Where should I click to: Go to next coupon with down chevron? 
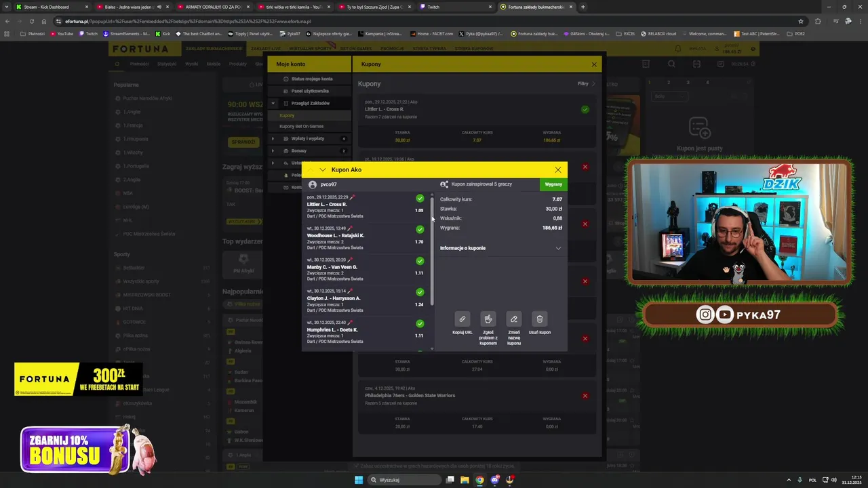coord(323,169)
